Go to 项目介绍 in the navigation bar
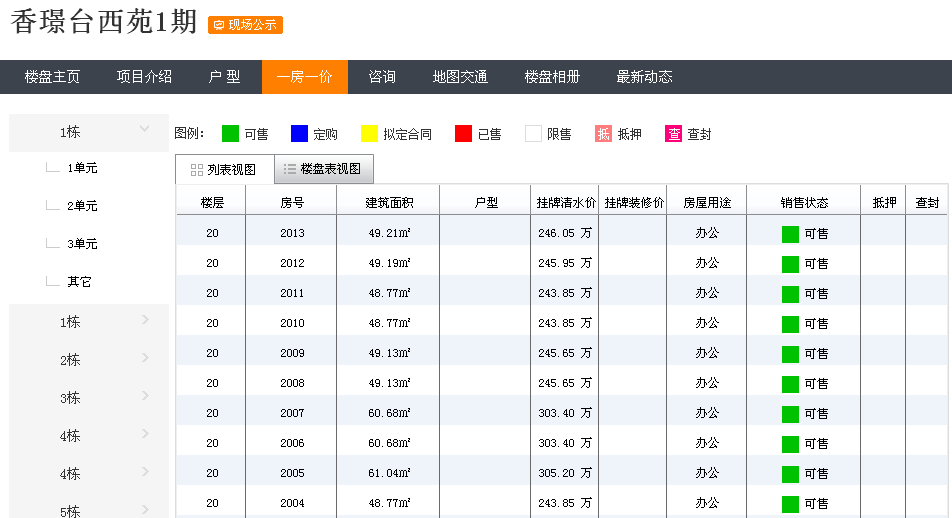 click(x=144, y=77)
